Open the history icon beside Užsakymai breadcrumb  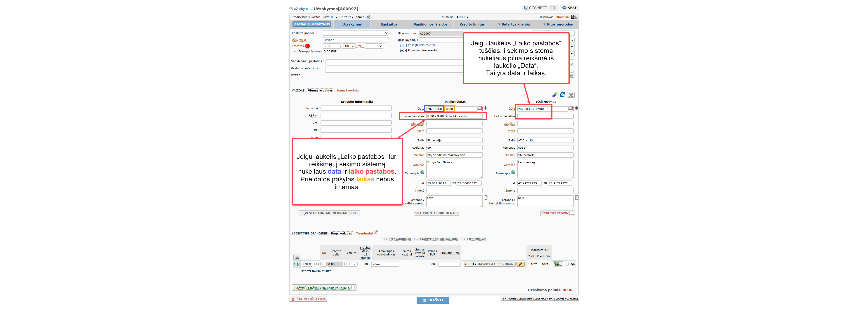pyautogui.click(x=291, y=9)
